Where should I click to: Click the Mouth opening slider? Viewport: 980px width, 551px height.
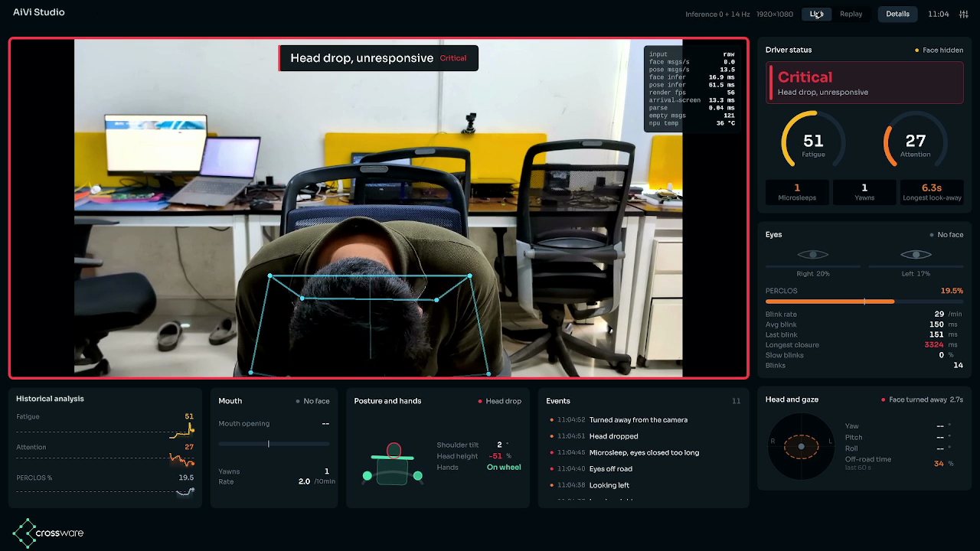point(274,444)
